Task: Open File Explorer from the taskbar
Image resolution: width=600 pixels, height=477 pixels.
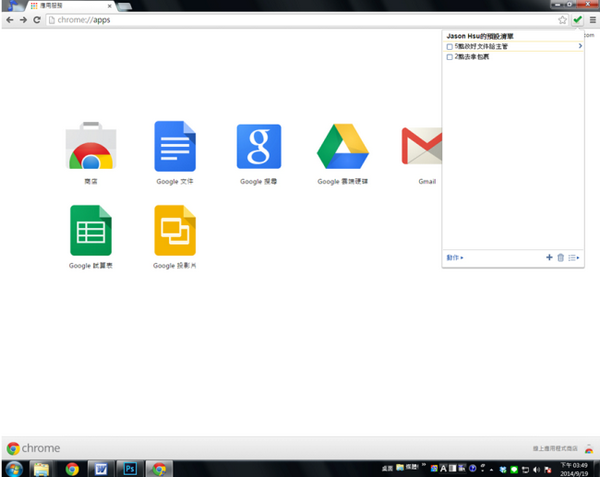Action: 41,469
